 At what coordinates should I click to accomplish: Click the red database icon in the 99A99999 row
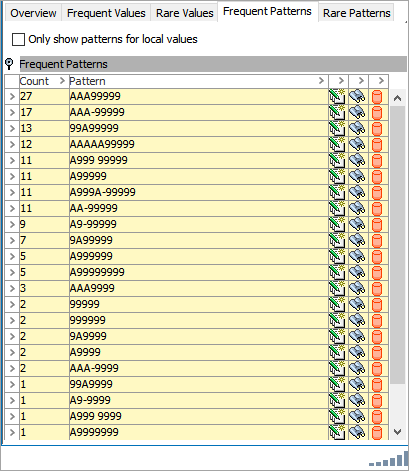point(377,129)
